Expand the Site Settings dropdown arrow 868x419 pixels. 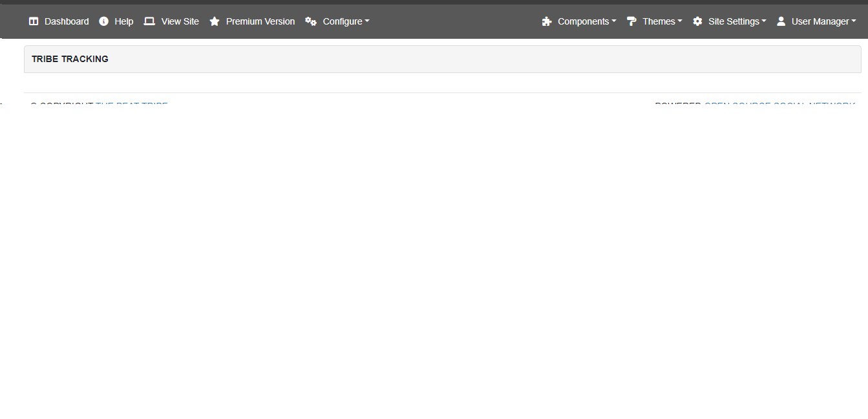pos(764,21)
